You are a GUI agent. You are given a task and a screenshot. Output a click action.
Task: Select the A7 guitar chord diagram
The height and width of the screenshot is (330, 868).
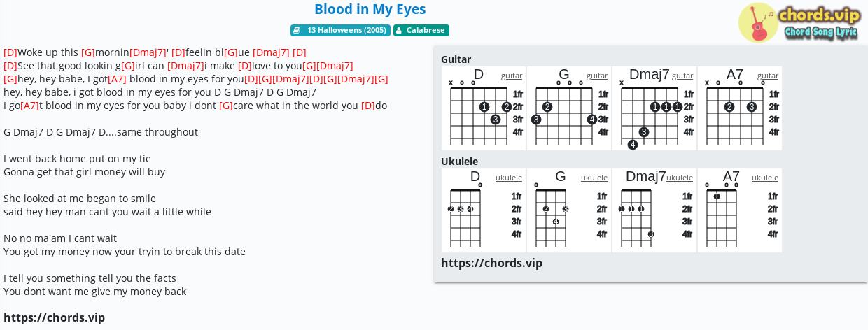pyautogui.click(x=740, y=108)
